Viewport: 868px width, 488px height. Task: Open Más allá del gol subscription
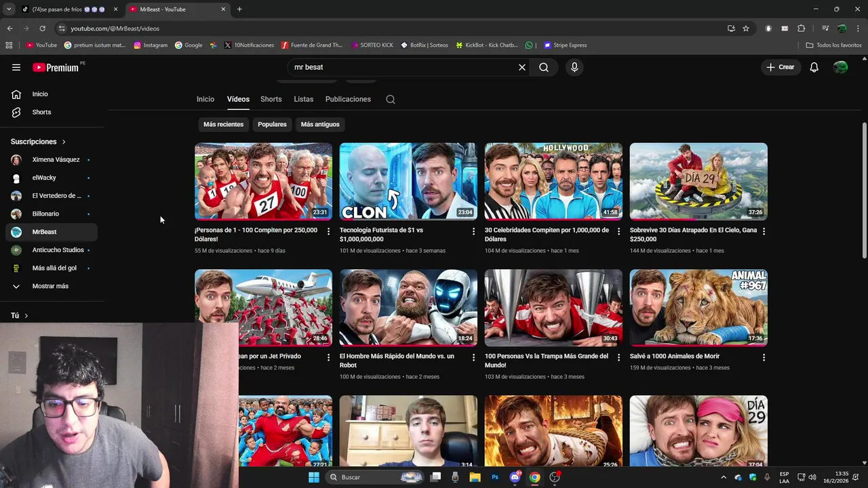click(52, 268)
